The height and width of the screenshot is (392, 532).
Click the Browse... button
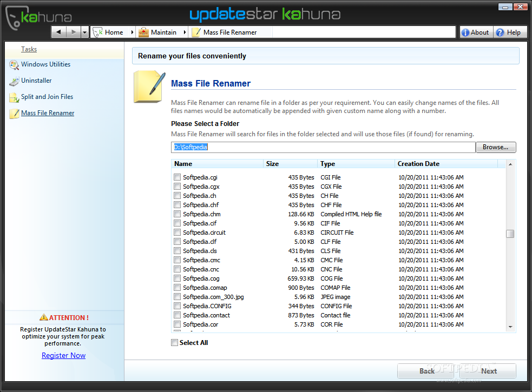496,147
